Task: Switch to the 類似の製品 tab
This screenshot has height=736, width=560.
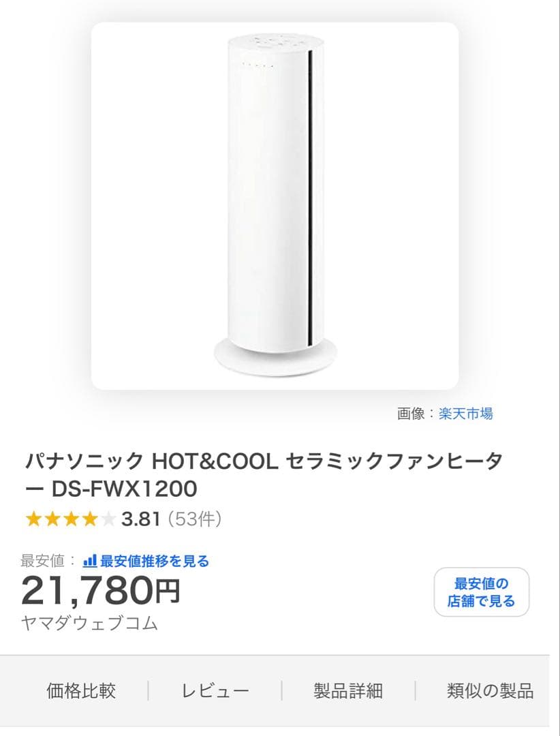Action: [x=490, y=691]
